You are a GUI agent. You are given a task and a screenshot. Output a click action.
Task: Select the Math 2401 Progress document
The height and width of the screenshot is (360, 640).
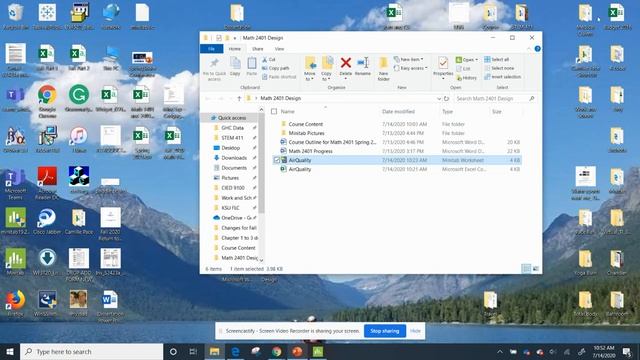(x=310, y=151)
